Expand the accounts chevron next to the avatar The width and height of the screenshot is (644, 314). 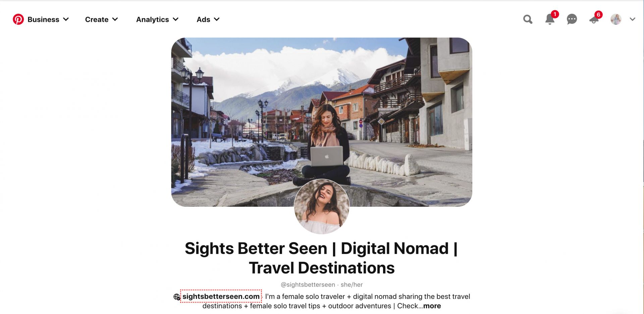(633, 19)
